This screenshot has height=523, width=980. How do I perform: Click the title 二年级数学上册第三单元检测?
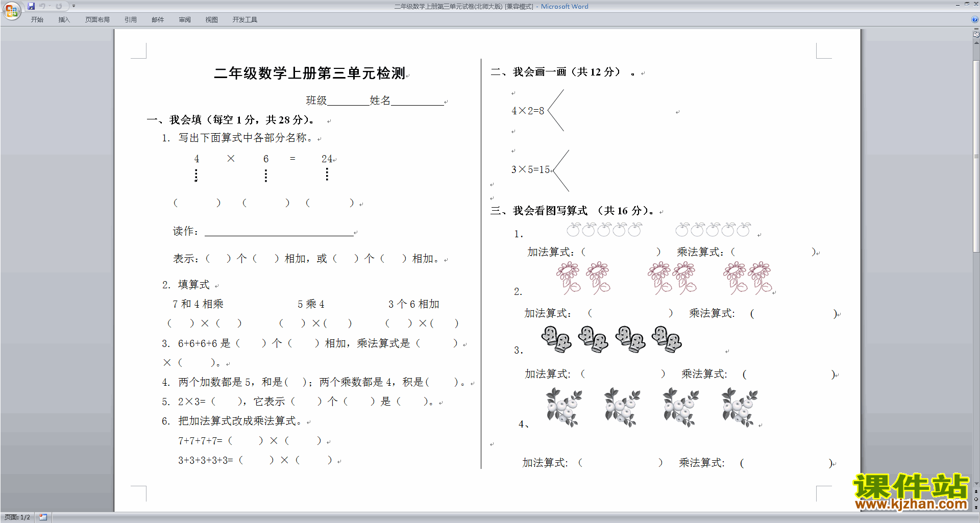coord(309,73)
